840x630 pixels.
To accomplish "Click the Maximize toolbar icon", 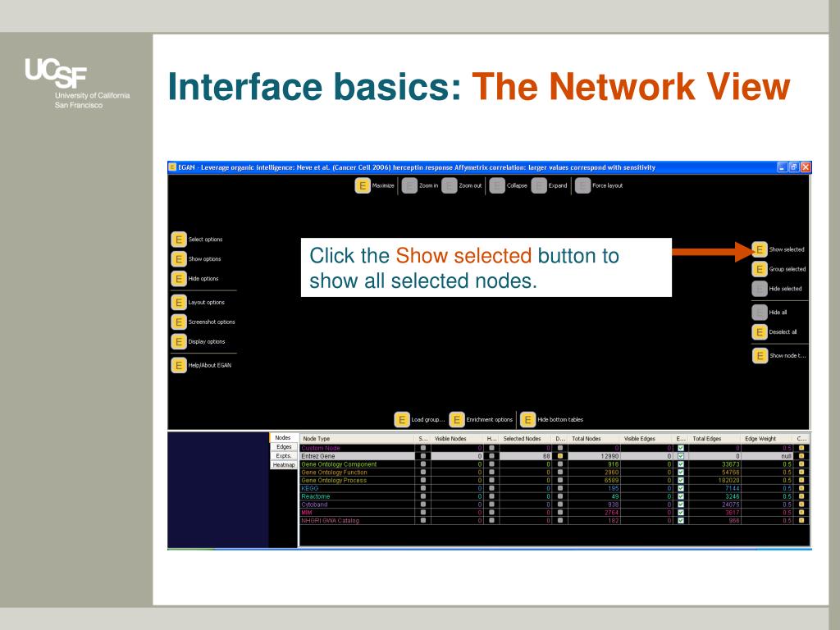I will [x=363, y=186].
